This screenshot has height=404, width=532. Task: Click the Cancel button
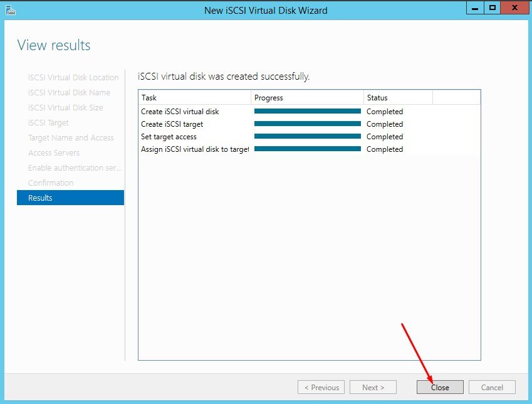492,387
